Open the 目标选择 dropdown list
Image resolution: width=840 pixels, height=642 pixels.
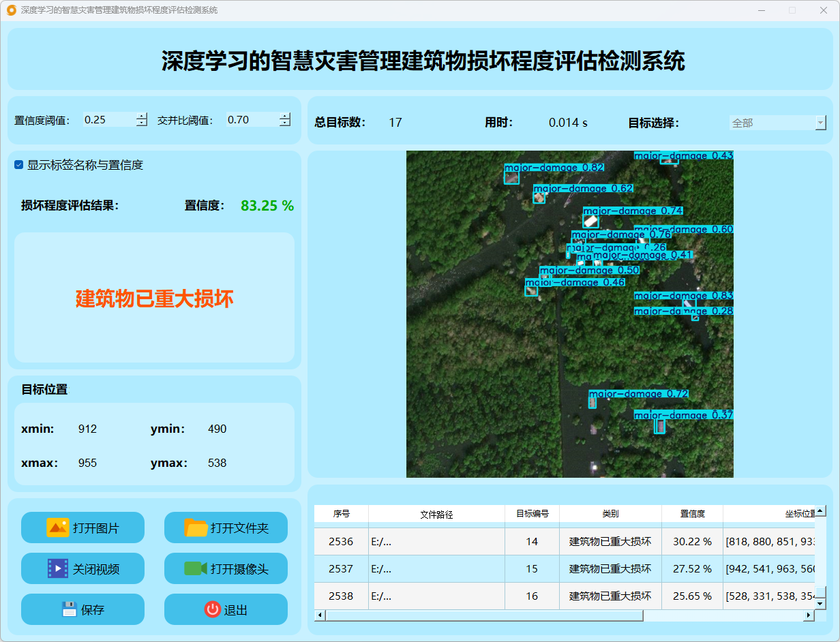point(820,123)
